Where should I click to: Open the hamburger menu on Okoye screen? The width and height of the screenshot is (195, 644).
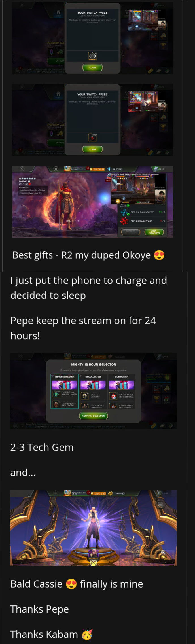56,169
